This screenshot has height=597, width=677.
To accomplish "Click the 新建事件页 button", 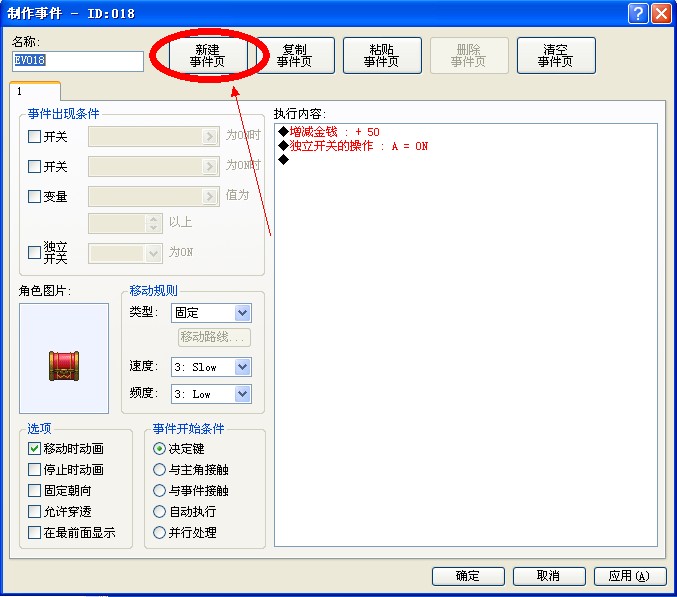I will tap(208, 55).
